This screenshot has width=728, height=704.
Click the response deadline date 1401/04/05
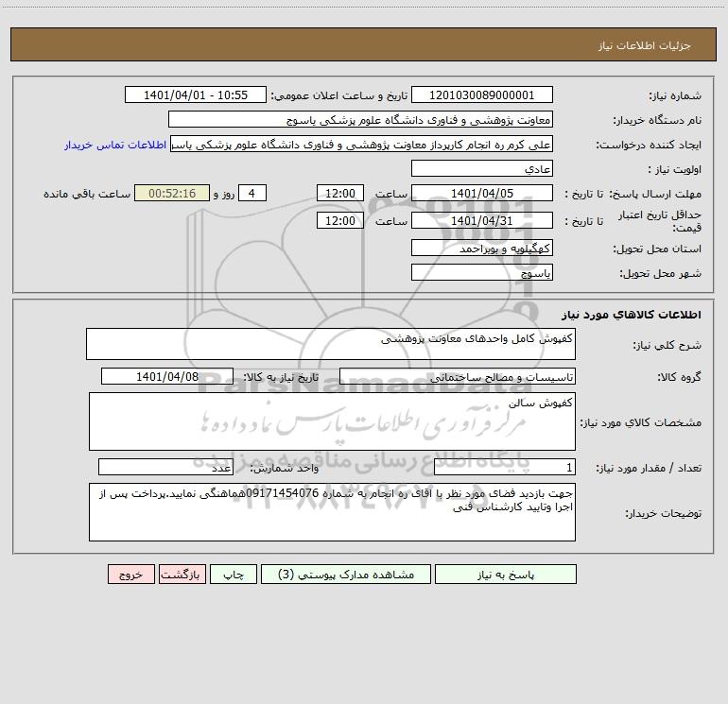482,193
